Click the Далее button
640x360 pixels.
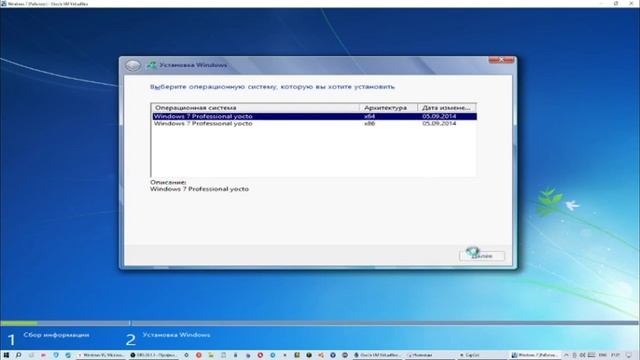tap(482, 256)
